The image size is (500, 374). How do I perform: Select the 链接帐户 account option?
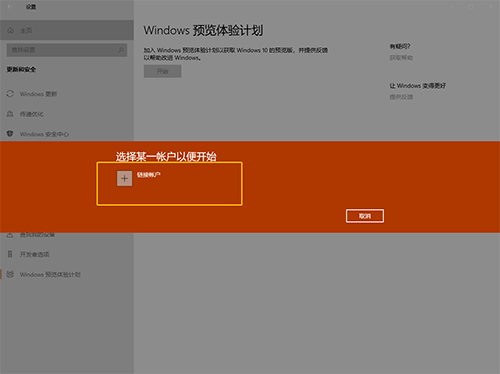(169, 184)
